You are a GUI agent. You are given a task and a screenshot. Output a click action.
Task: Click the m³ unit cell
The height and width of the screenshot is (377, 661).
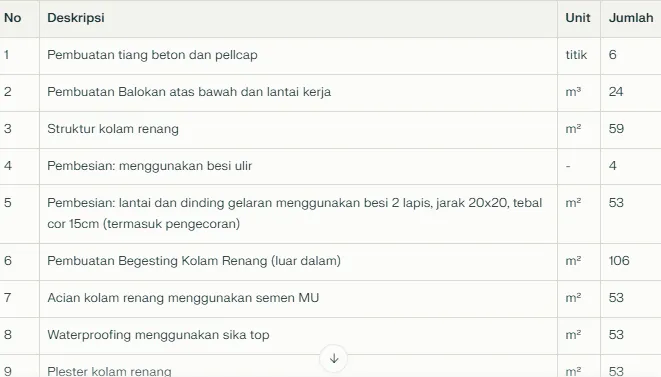[x=573, y=92]
